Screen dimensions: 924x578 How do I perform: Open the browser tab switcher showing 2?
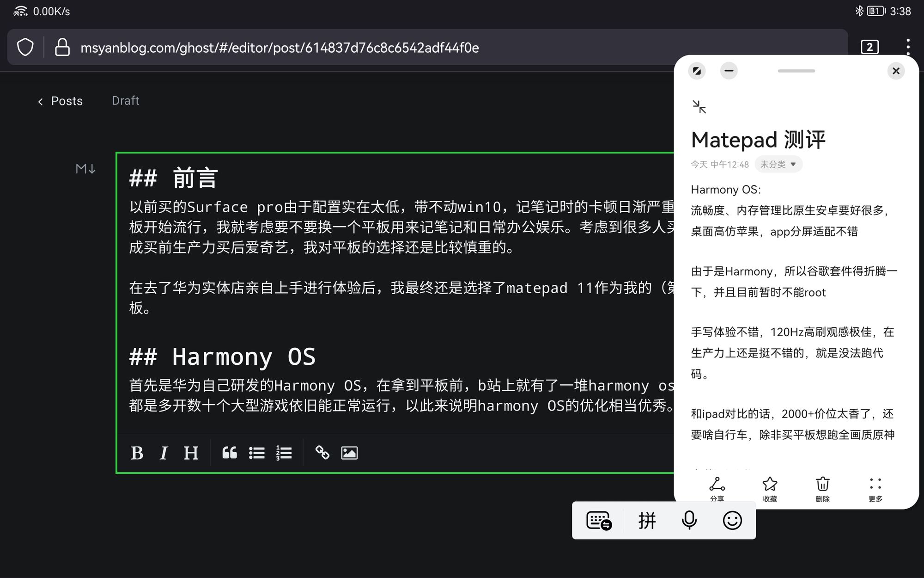[x=870, y=47]
